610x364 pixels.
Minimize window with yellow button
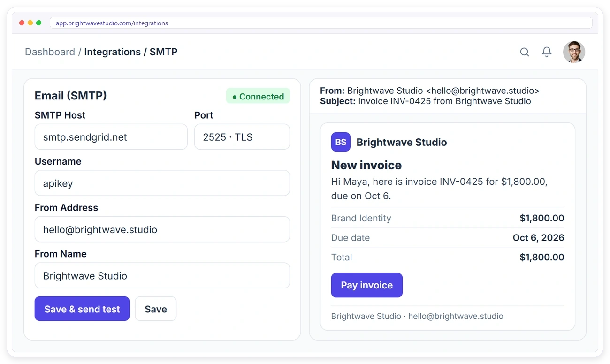(x=30, y=23)
